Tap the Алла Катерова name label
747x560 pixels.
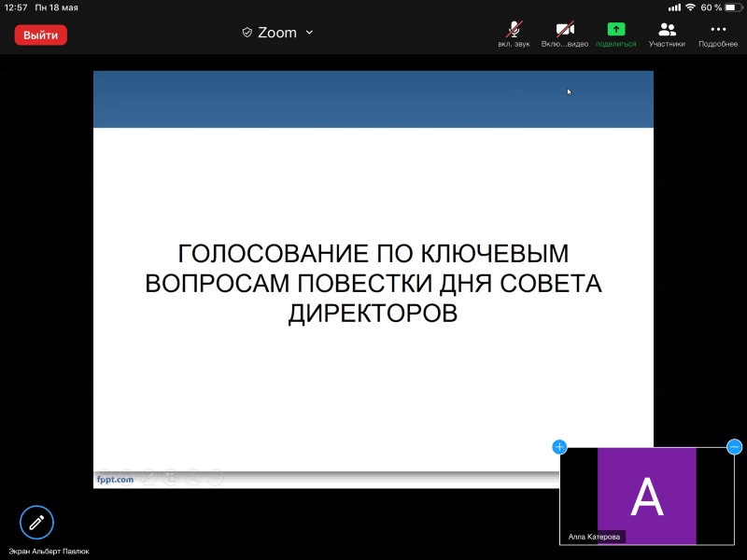click(594, 537)
